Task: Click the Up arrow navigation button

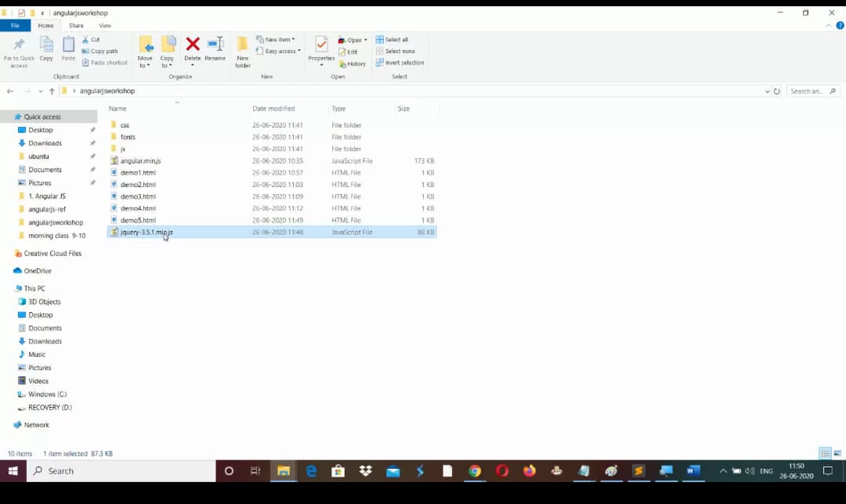Action: 52,92
